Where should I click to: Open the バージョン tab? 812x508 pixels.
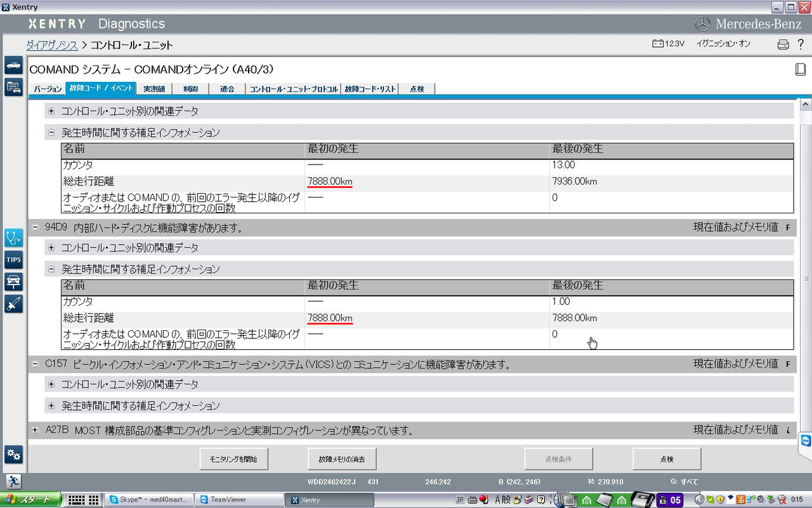(48, 88)
